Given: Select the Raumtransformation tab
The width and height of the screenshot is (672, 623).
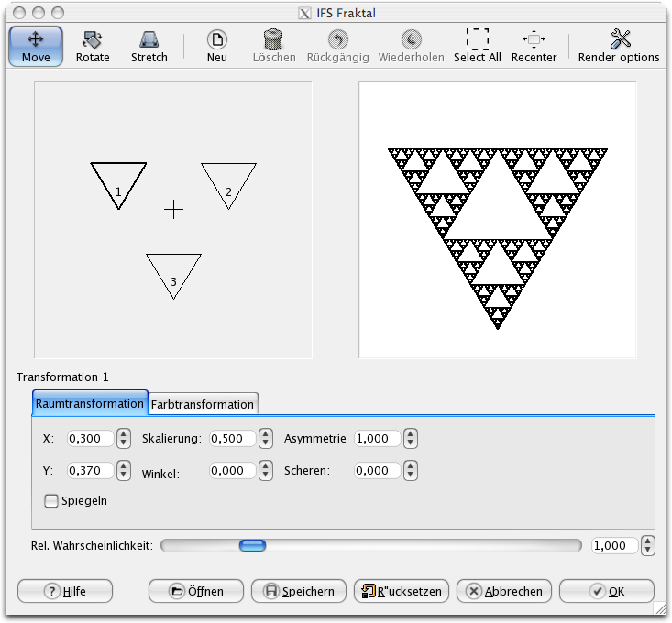Looking at the screenshot, I should pos(90,403).
